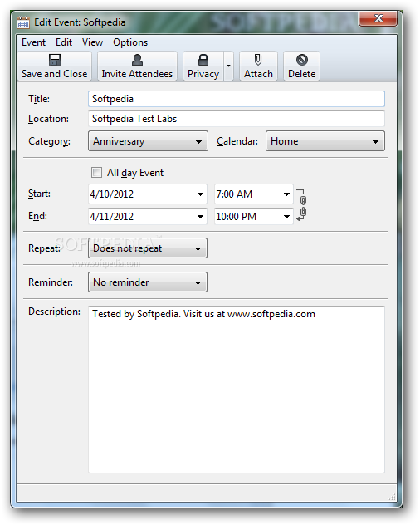Click inside the Description text area
The image size is (420, 525).
click(x=237, y=390)
